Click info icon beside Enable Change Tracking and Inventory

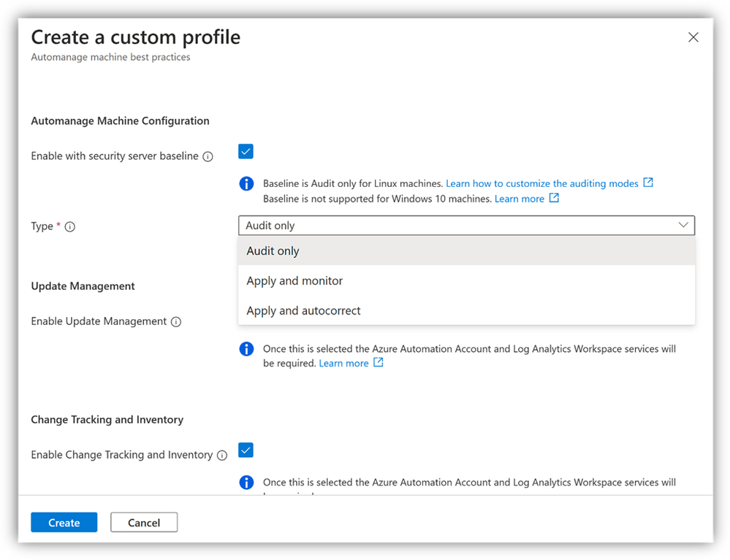coord(223,456)
